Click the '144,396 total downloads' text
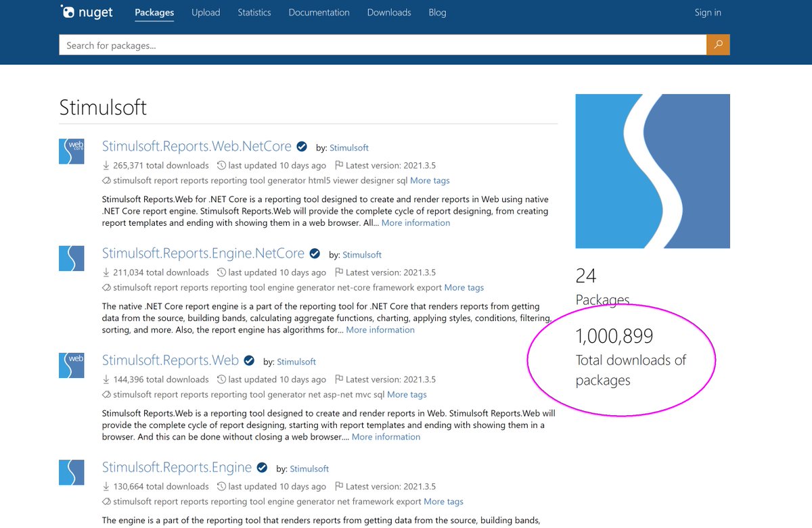The width and height of the screenshot is (812, 528). coord(161,379)
